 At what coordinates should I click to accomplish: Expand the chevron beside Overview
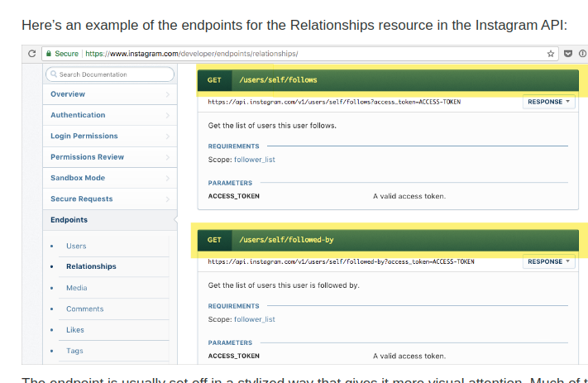[168, 94]
